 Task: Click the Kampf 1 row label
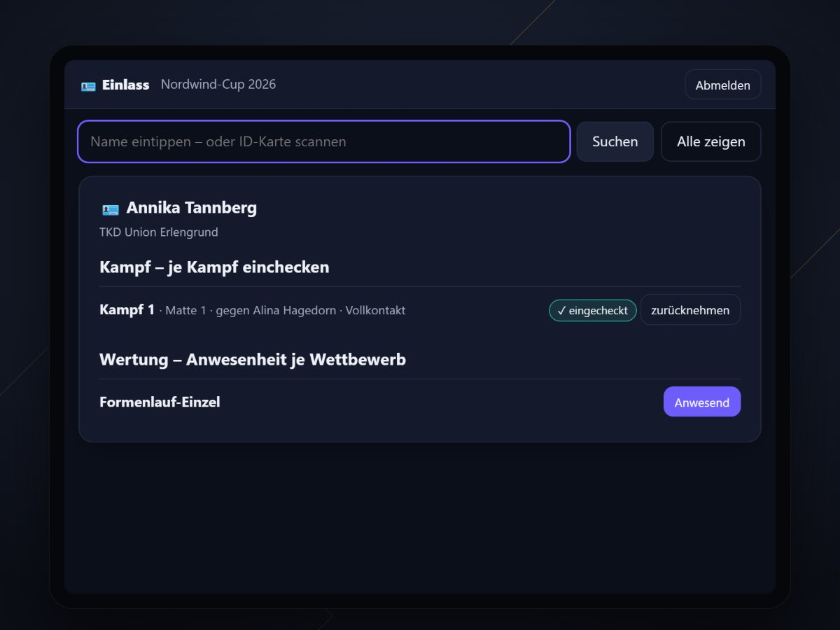click(127, 309)
